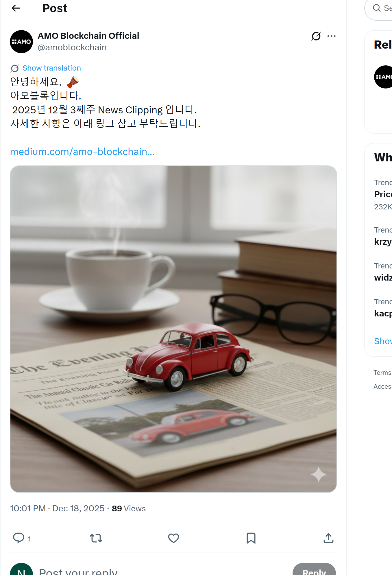392x575 pixels.
Task: Click the AMO Blockchain Official profile avatar
Action: coord(21,42)
